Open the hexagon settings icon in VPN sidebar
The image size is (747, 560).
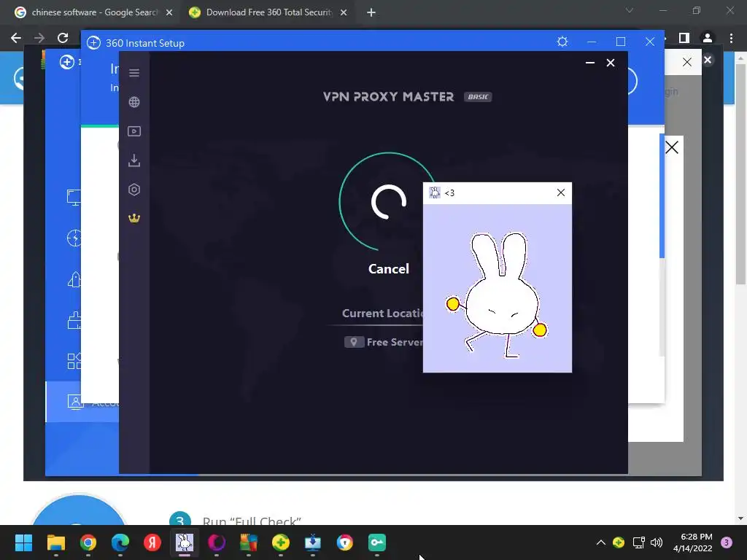pyautogui.click(x=134, y=190)
